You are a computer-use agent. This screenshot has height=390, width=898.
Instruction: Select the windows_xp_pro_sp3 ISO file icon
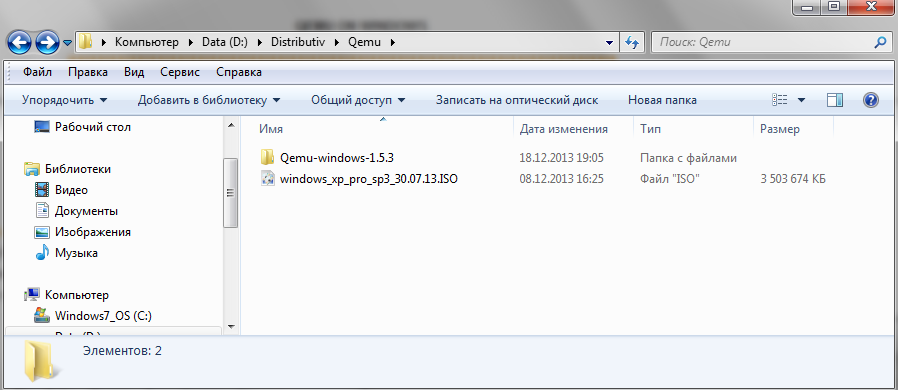click(x=267, y=179)
